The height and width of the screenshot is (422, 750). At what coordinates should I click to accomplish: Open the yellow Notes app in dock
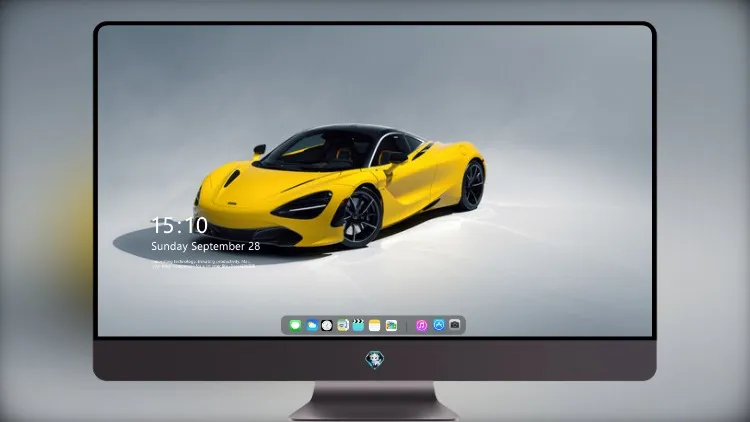tap(375, 325)
